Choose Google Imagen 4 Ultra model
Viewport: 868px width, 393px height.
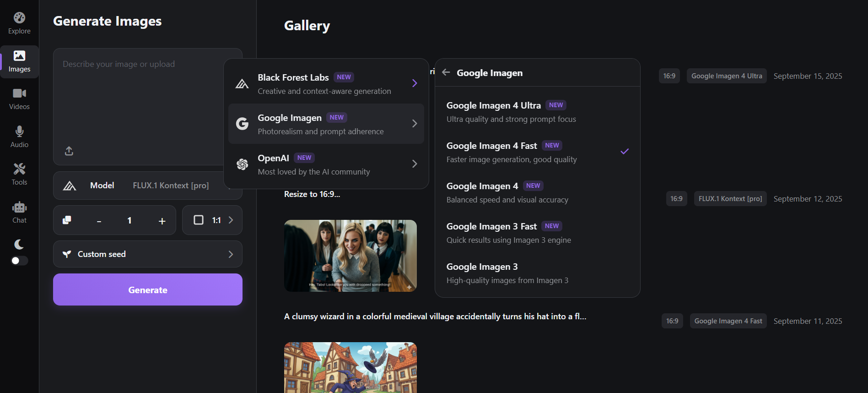coord(538,112)
